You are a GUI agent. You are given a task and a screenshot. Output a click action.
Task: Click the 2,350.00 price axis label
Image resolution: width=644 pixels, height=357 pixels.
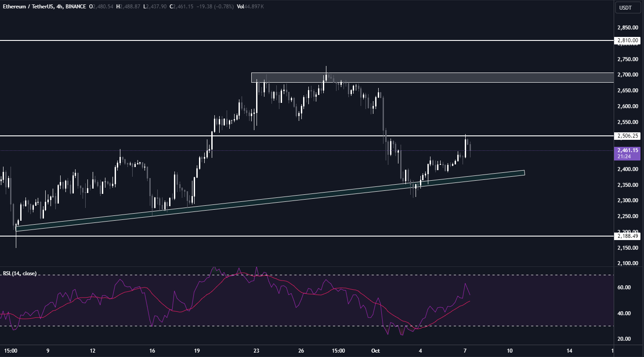[627, 185]
